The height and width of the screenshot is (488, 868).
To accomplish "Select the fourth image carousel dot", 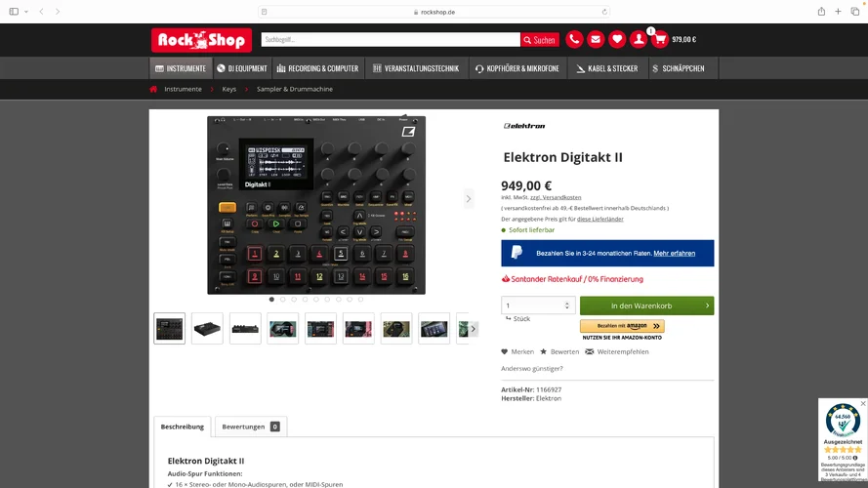I will (305, 300).
